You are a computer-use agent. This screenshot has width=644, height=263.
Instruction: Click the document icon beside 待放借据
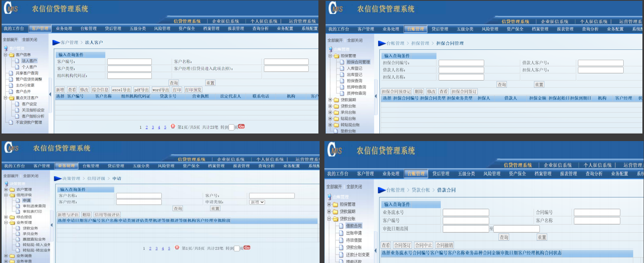click(x=341, y=240)
